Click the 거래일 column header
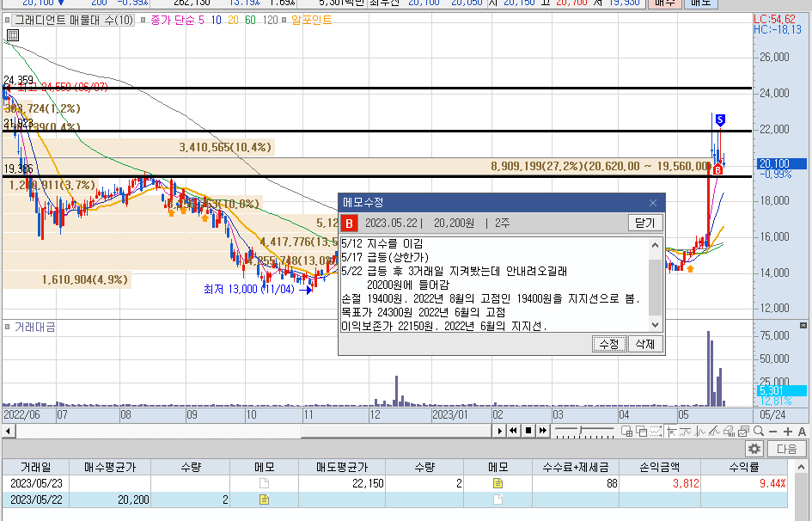The width and height of the screenshot is (812, 521). click(x=36, y=467)
